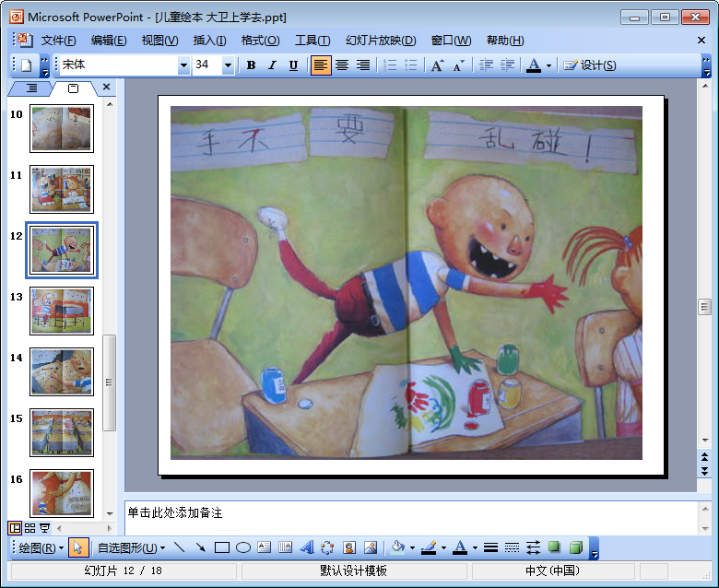Apply drawing toolbar font color
Image resolution: width=719 pixels, height=588 pixels.
tap(460, 547)
